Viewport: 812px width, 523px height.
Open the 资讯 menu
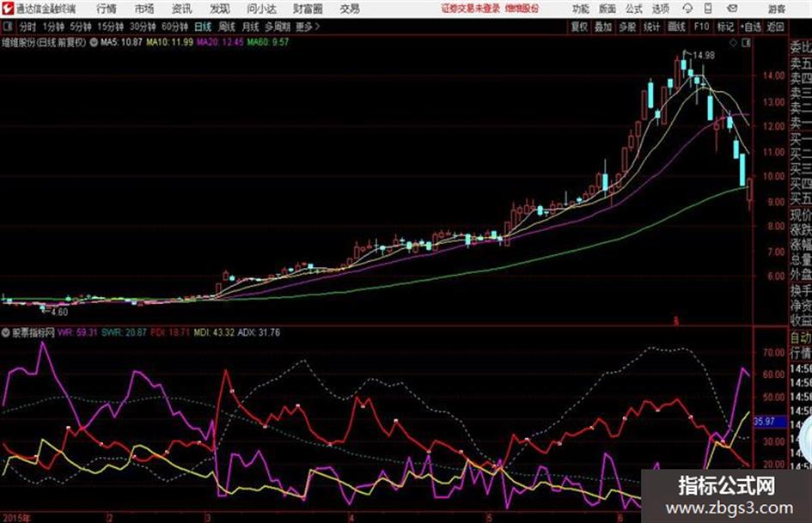pyautogui.click(x=182, y=9)
